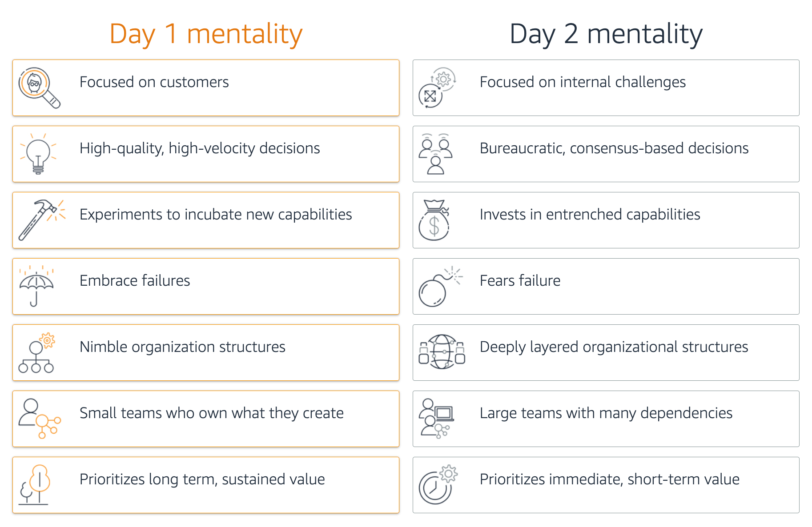This screenshot has height=527, width=812.
Task: Click the clock with gear icon
Action: [438, 485]
